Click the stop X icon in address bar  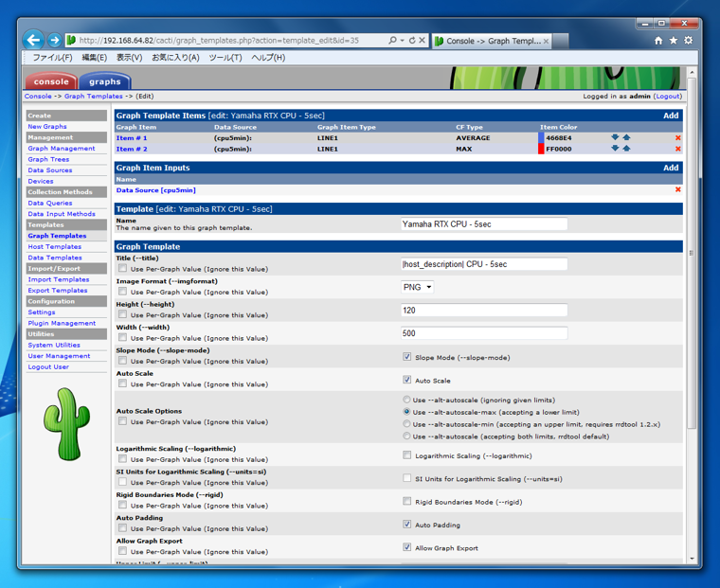point(422,41)
